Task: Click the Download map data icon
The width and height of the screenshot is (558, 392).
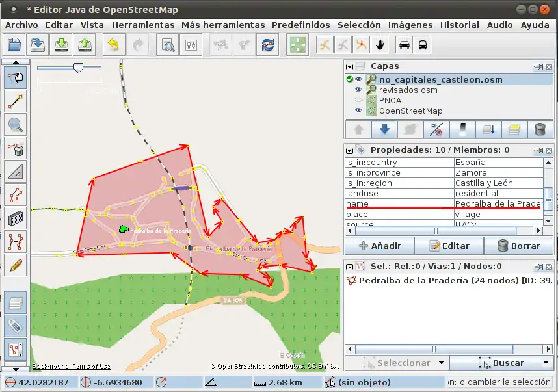Action: coord(61,45)
